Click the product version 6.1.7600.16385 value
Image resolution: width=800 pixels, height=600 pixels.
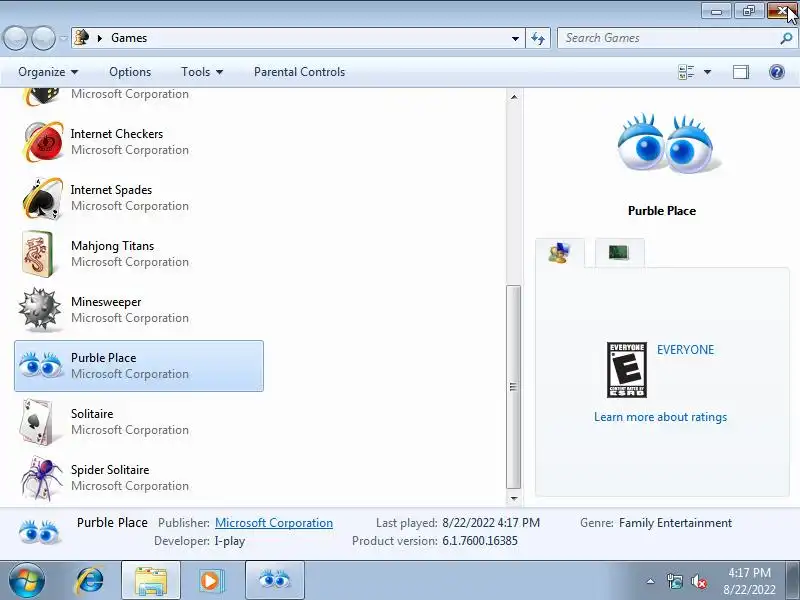480,541
